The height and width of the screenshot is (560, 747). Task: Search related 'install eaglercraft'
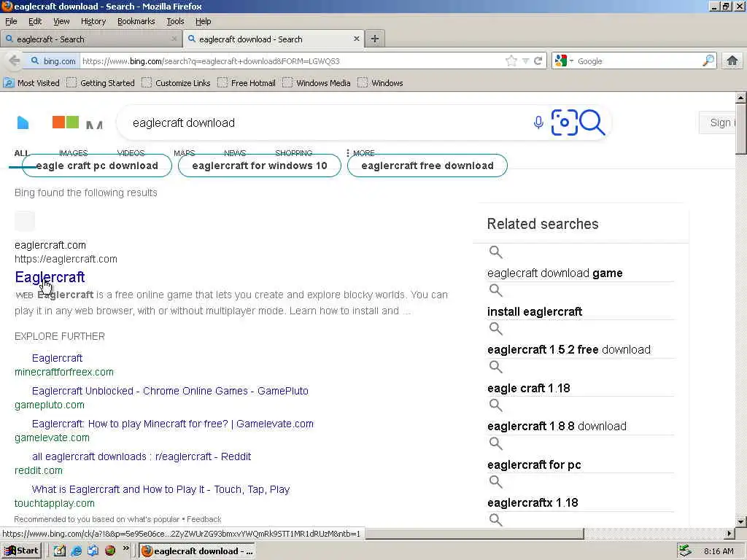535,312
